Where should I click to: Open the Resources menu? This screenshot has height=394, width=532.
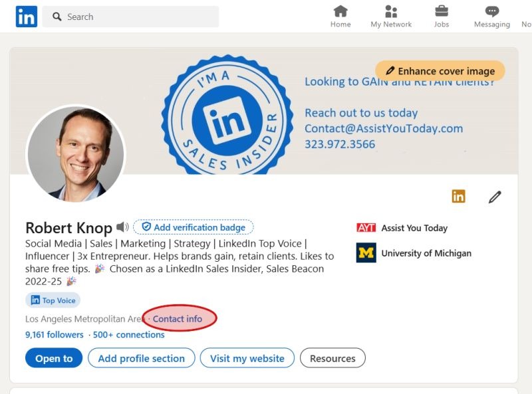(x=332, y=358)
